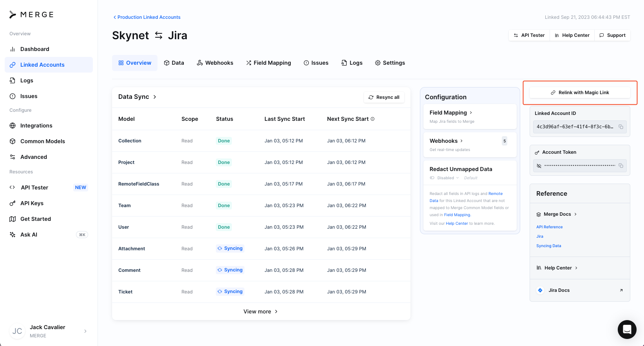Reveal the hidden Account Token
The width and height of the screenshot is (644, 346).
coord(539,166)
